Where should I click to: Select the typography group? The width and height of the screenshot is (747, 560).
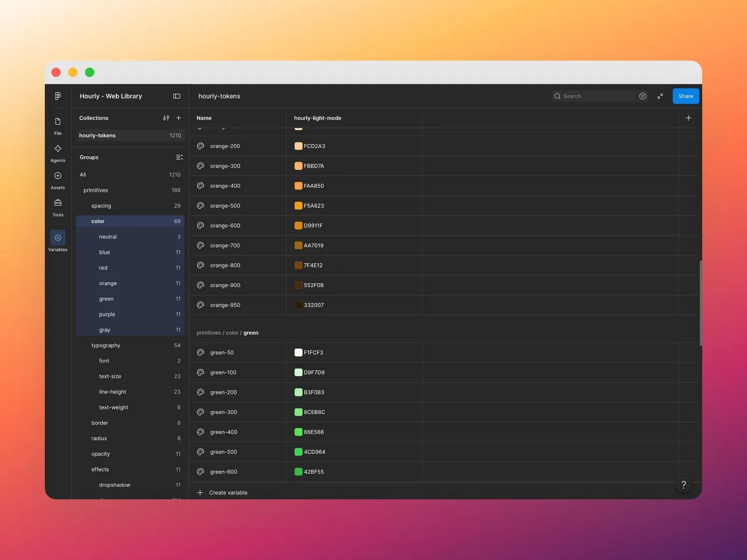pos(130,345)
